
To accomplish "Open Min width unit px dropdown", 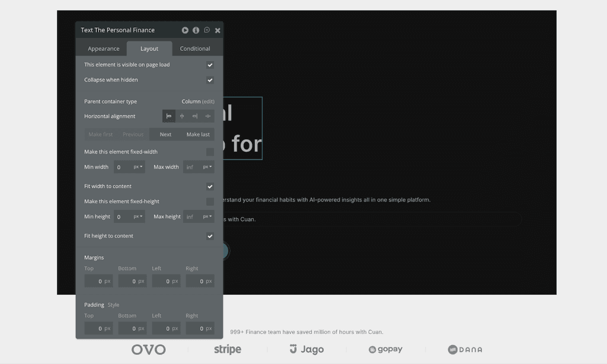I will (x=138, y=167).
